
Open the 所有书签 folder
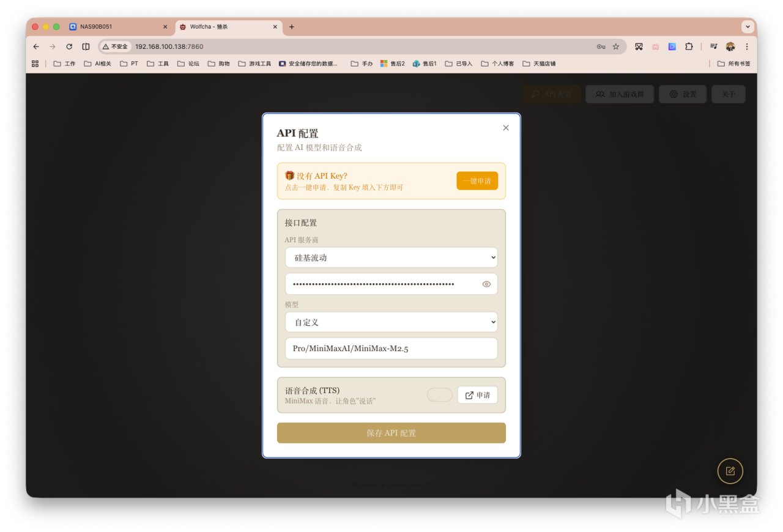coord(733,64)
